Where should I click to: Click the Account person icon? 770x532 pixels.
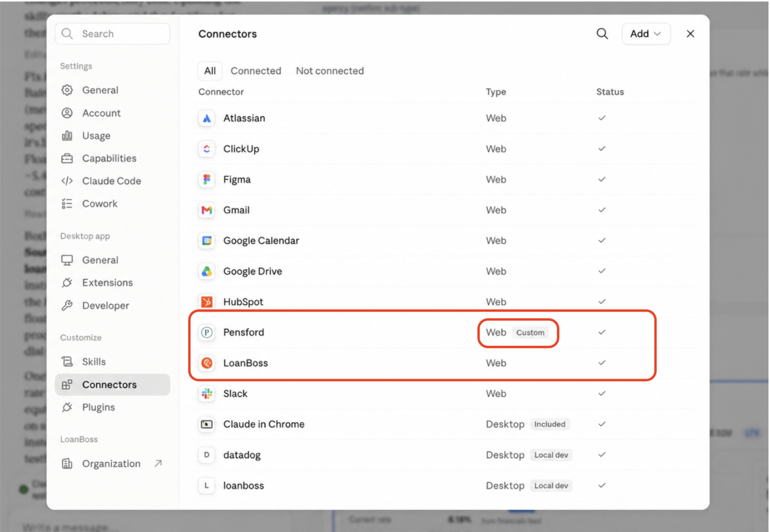tap(67, 113)
